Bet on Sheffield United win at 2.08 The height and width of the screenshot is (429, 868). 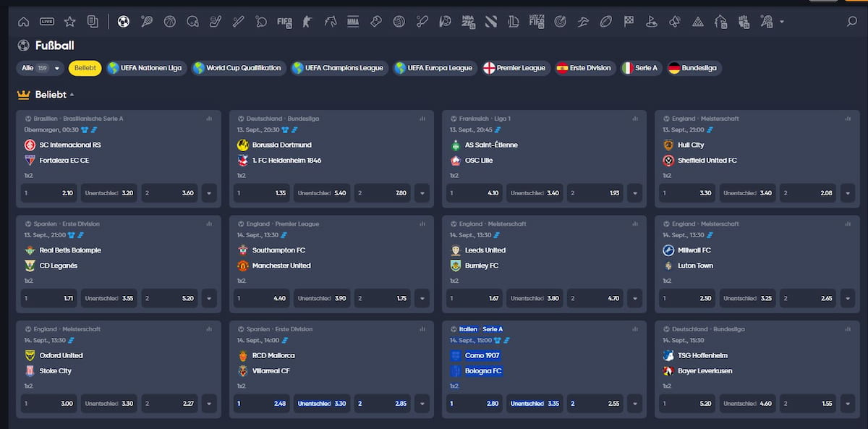(807, 193)
